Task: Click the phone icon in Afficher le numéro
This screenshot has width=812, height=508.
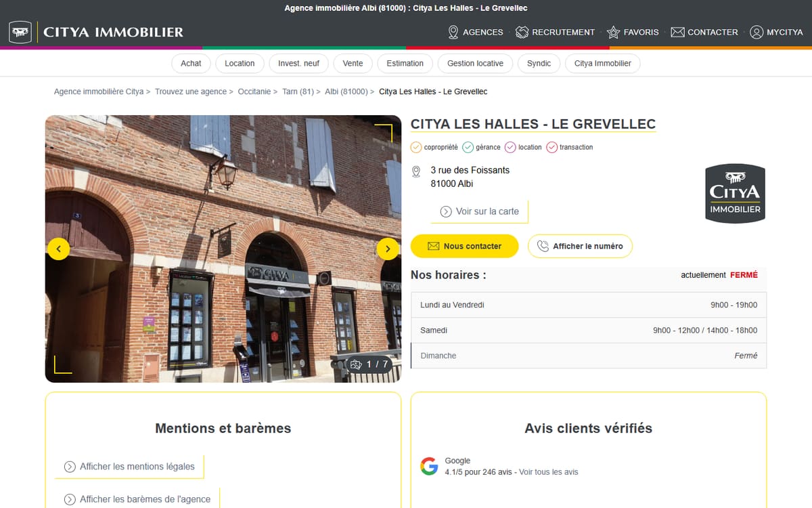Action: [543, 246]
